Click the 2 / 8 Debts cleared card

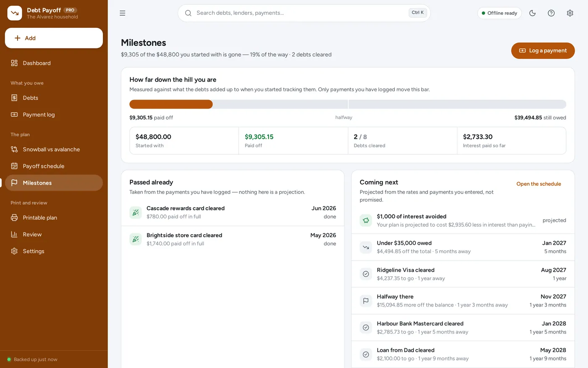point(402,141)
